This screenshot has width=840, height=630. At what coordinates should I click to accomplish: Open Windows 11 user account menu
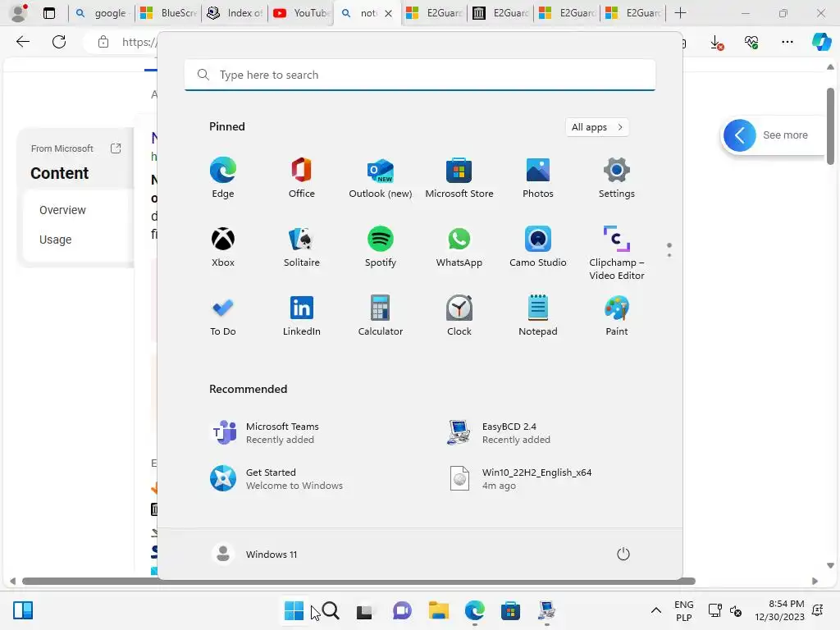pos(255,554)
